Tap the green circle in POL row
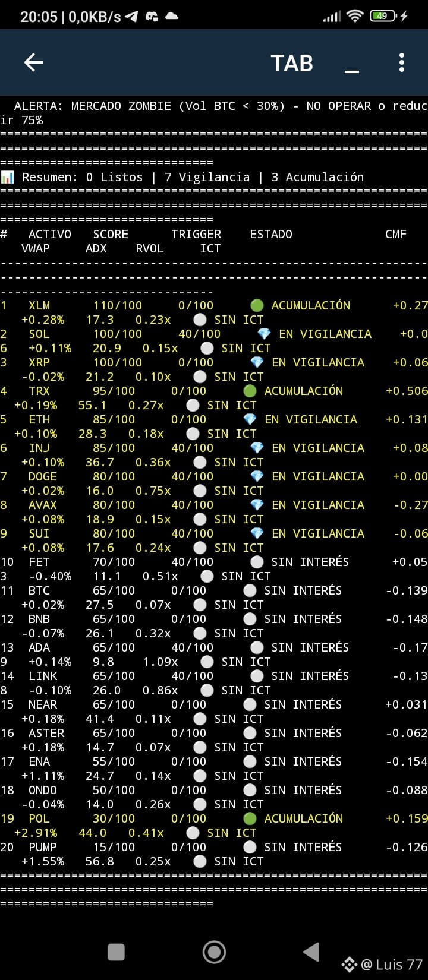Screen dimensions: 428x980 point(250,819)
